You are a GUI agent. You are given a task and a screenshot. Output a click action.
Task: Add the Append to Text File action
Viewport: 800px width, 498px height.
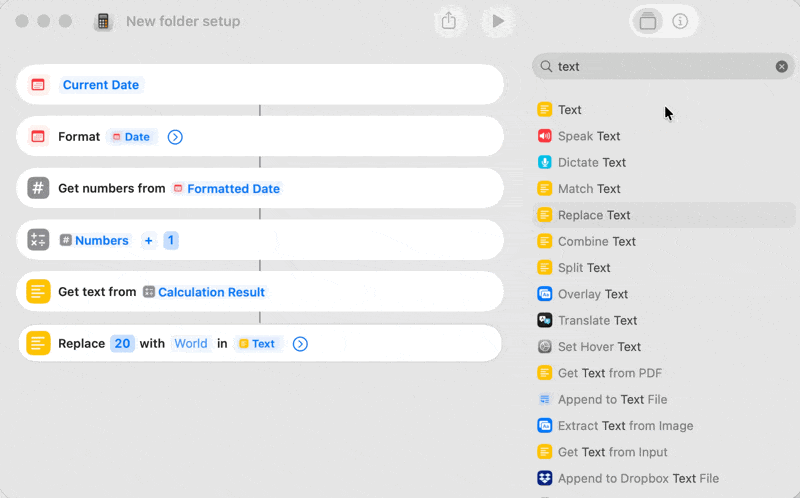pos(663,399)
